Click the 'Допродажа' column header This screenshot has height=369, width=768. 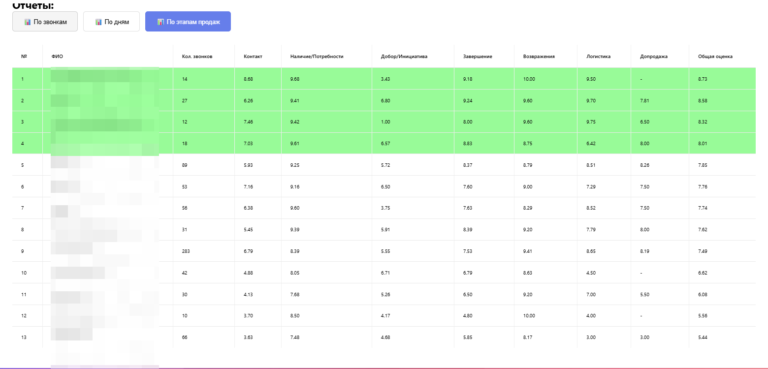(x=654, y=57)
